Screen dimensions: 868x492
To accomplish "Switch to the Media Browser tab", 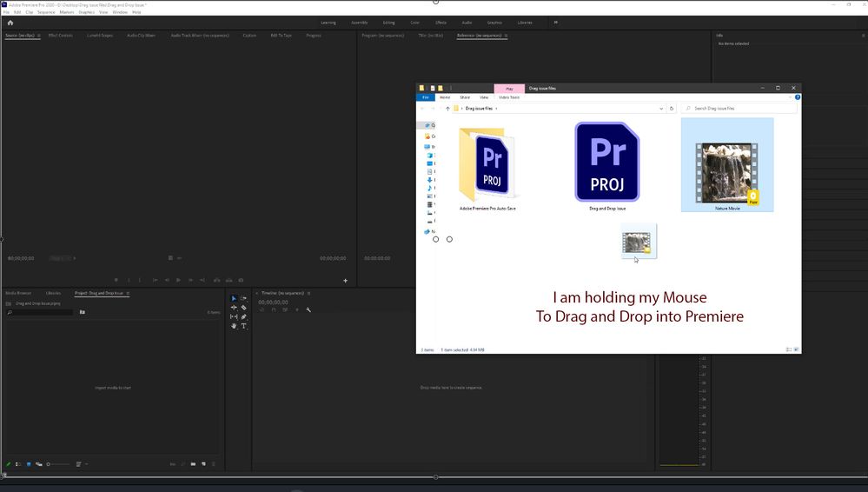I will click(x=18, y=293).
